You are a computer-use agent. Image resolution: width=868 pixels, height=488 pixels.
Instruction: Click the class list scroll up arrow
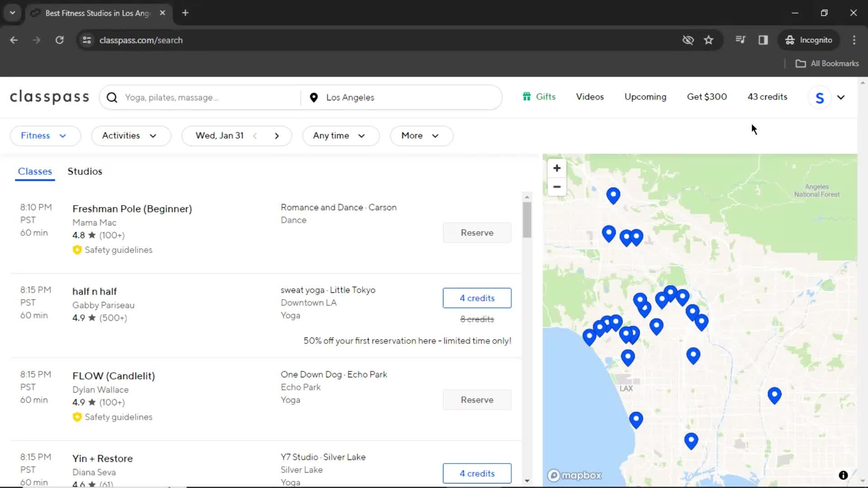pos(527,197)
